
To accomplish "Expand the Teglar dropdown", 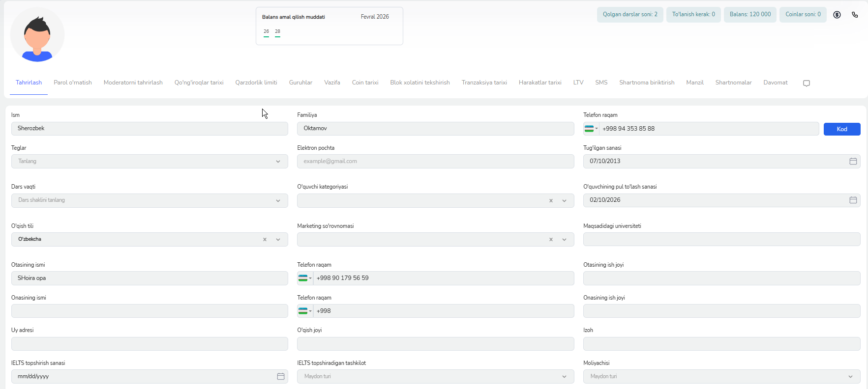I will tap(278, 162).
